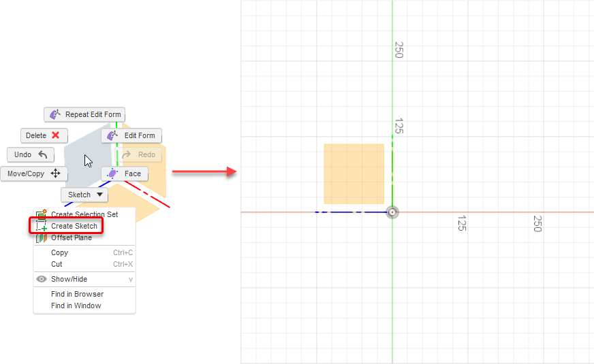Image resolution: width=594 pixels, height=364 pixels.
Task: Click the Repeat Edit Form icon
Action: tap(55, 114)
